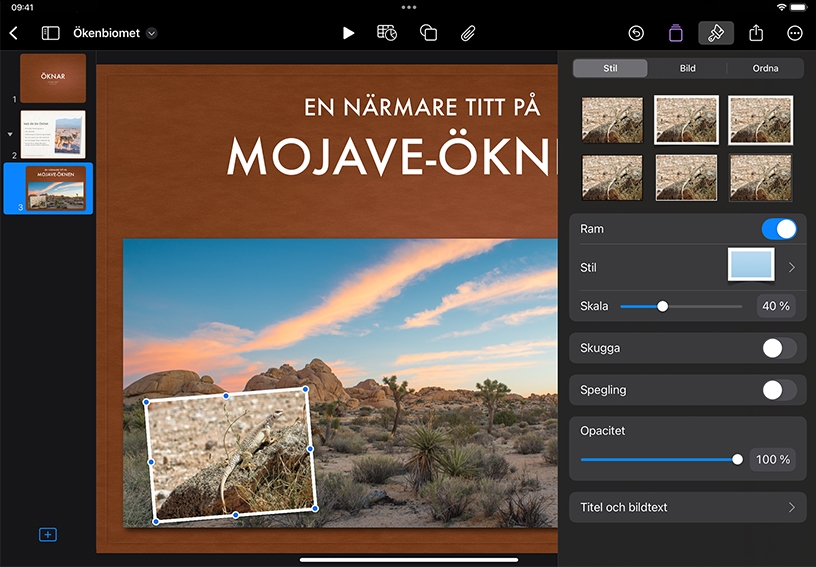Select slide 3 thumbnail Mojave-öknen
This screenshot has height=567, width=816.
56,188
